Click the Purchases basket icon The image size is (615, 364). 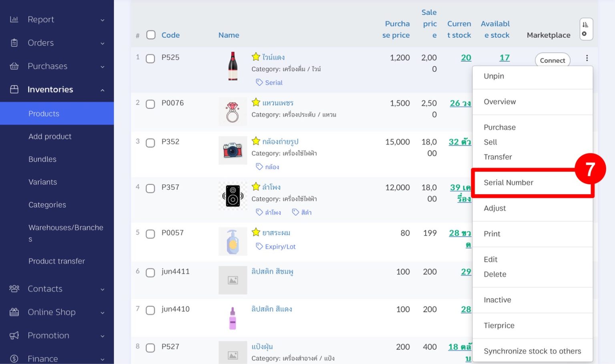coord(14,66)
